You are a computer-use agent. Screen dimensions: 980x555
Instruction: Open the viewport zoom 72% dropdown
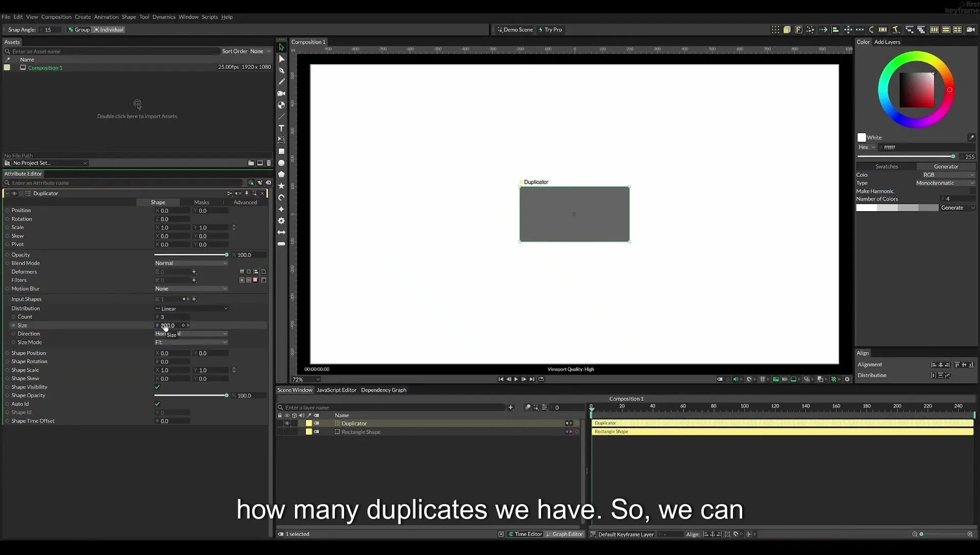pyautogui.click(x=306, y=380)
